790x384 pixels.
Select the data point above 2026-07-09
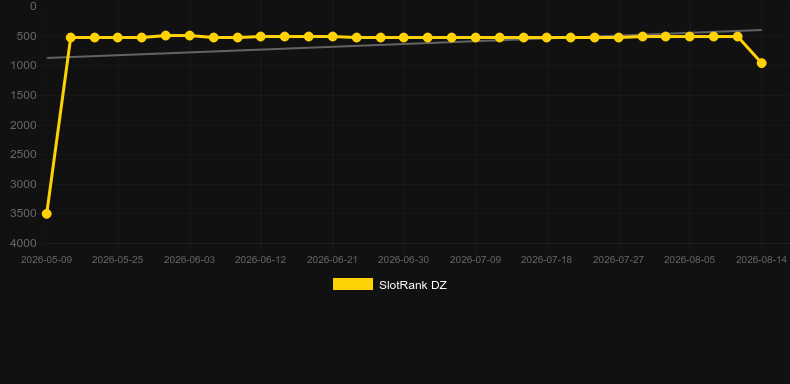(x=475, y=37)
